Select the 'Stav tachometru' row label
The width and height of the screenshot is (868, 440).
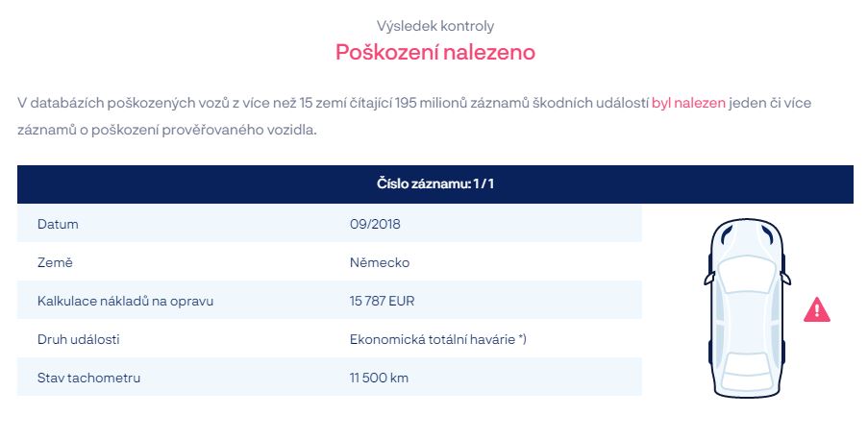click(x=88, y=378)
